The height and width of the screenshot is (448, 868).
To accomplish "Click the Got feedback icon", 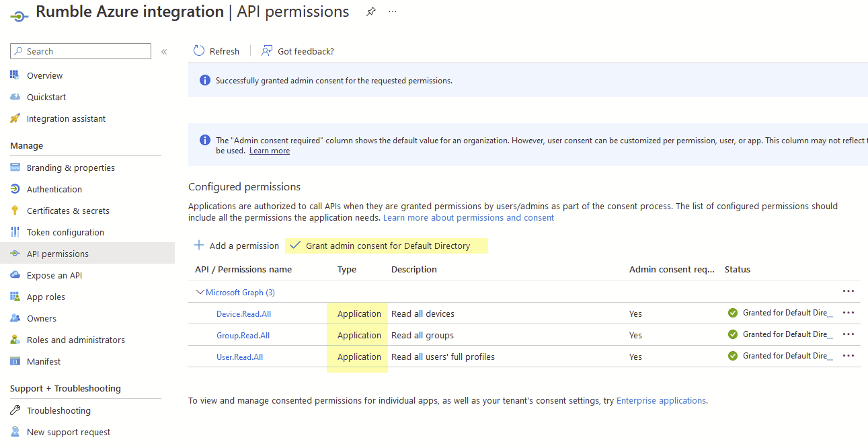I will [x=267, y=51].
